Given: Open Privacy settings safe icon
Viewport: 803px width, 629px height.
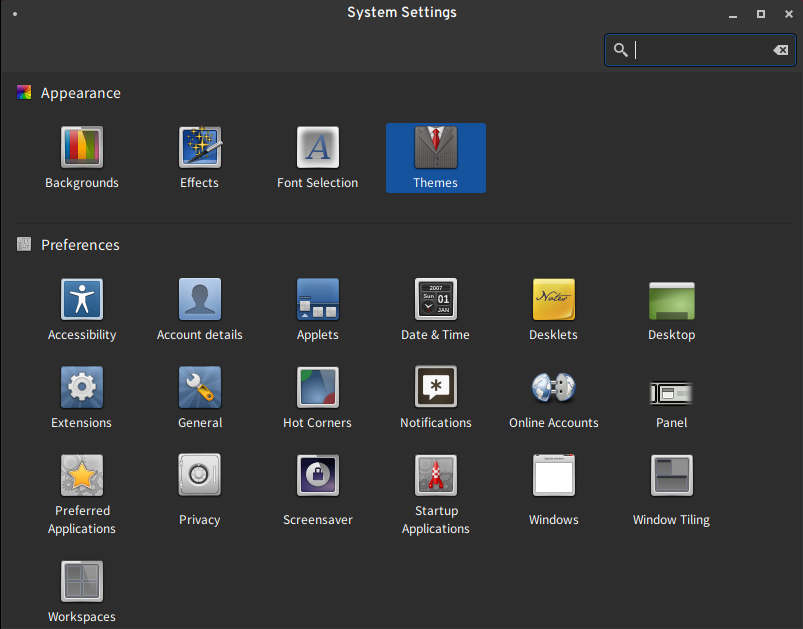Looking at the screenshot, I should [200, 476].
